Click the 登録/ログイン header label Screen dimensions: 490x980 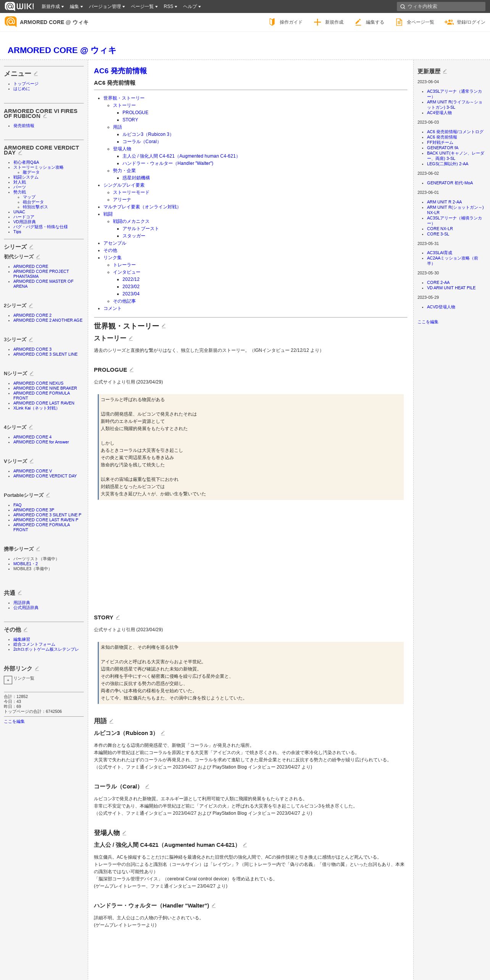(471, 22)
